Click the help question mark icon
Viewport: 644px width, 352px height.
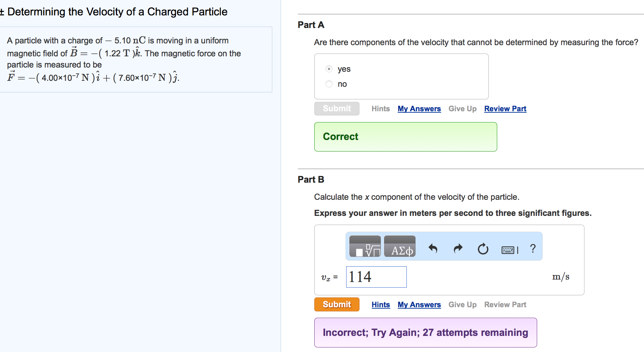(x=533, y=248)
